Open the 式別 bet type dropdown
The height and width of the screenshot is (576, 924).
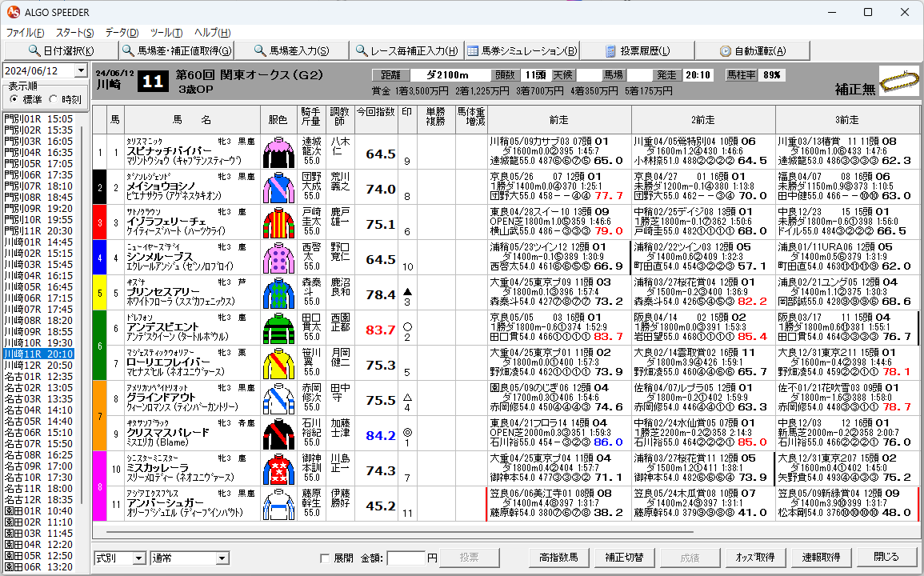[x=139, y=558]
